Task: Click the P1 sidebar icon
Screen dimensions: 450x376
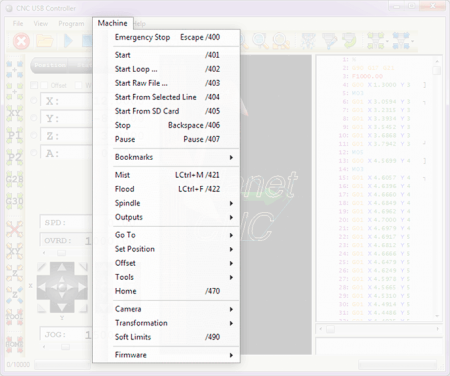Action: (14, 135)
